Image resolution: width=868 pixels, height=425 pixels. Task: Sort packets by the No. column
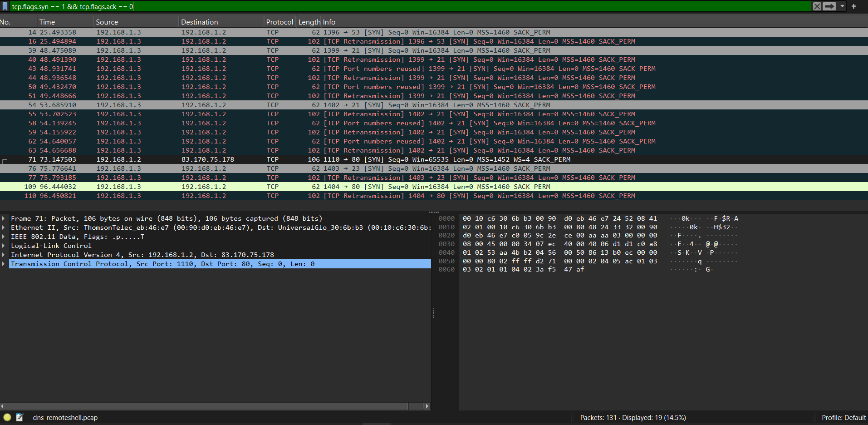(18, 22)
